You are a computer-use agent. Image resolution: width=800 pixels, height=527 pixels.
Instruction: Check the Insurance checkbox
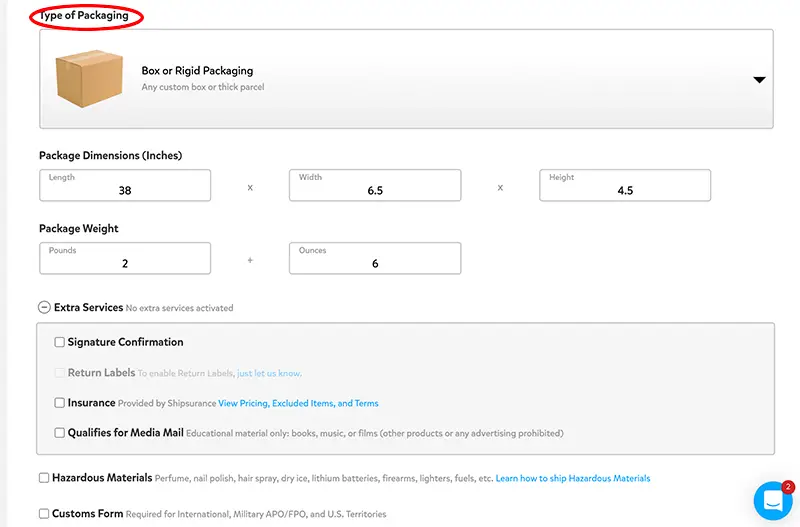(60, 403)
